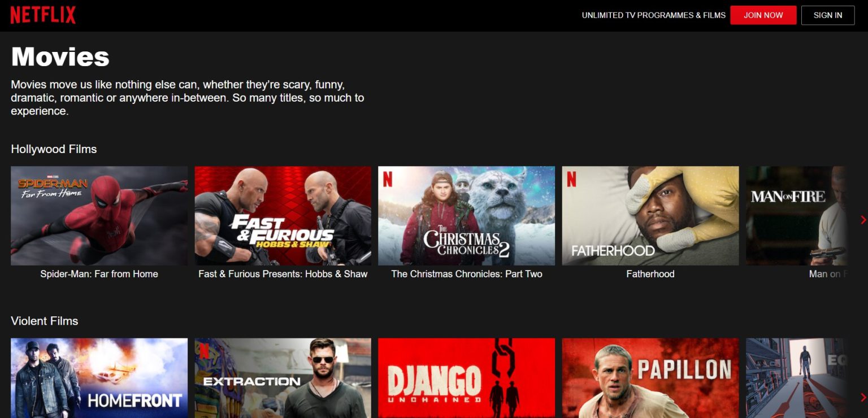Click the Fatherhood movie poster
The height and width of the screenshot is (418, 868).
(650, 215)
